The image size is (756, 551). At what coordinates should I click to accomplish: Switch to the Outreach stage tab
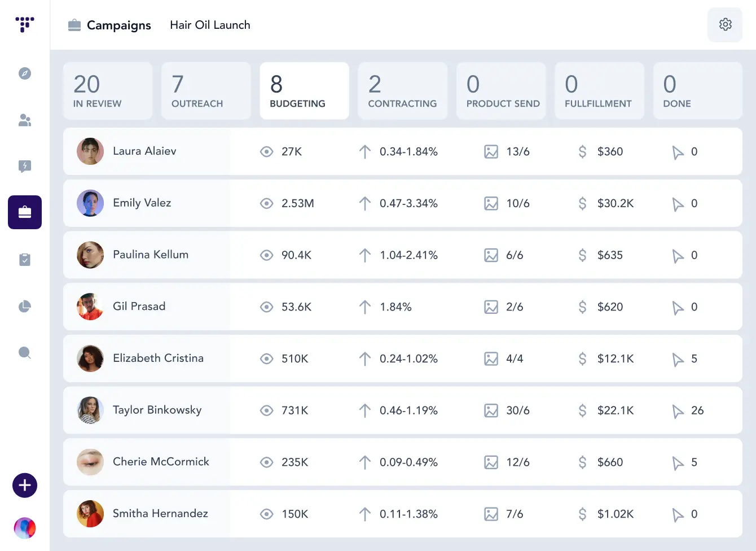click(x=206, y=91)
